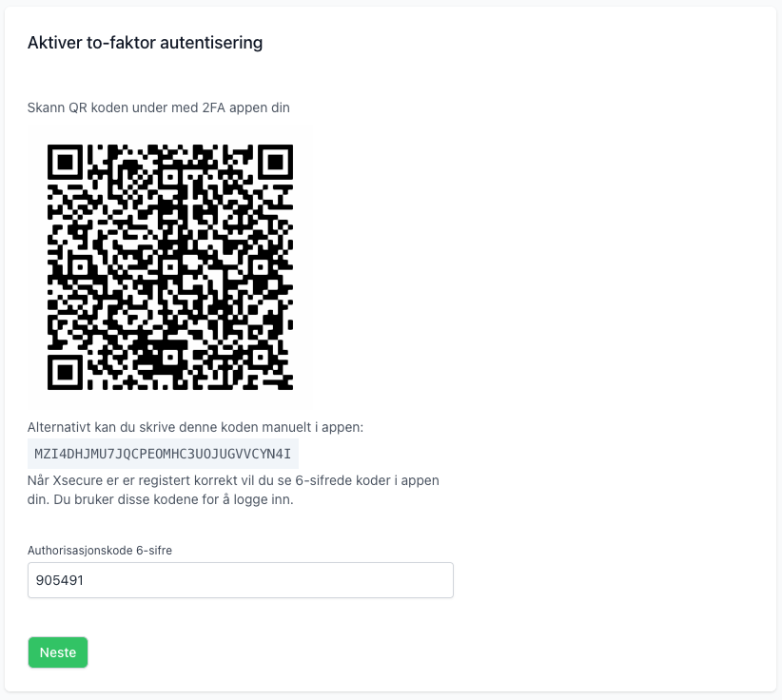Viewport: 782px width, 700px height.
Task: Click the Authorisasjonskode 6-sifre label
Action: click(100, 550)
